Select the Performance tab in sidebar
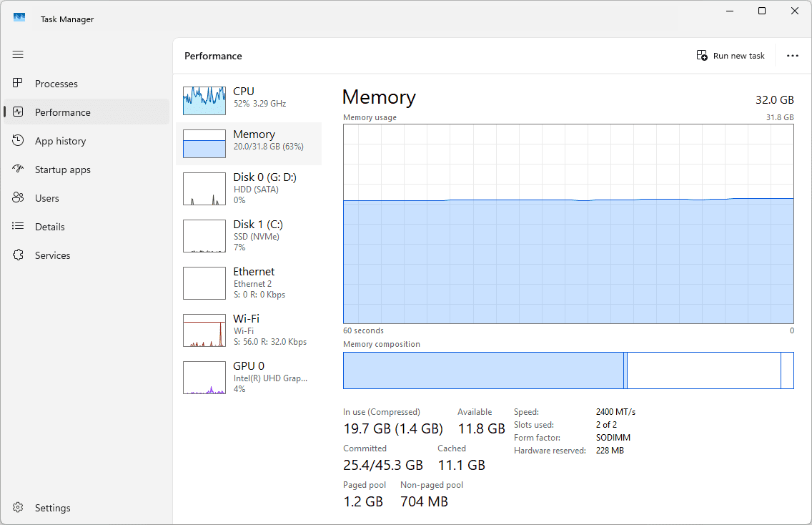Viewport: 812px width, 525px height. [x=63, y=112]
